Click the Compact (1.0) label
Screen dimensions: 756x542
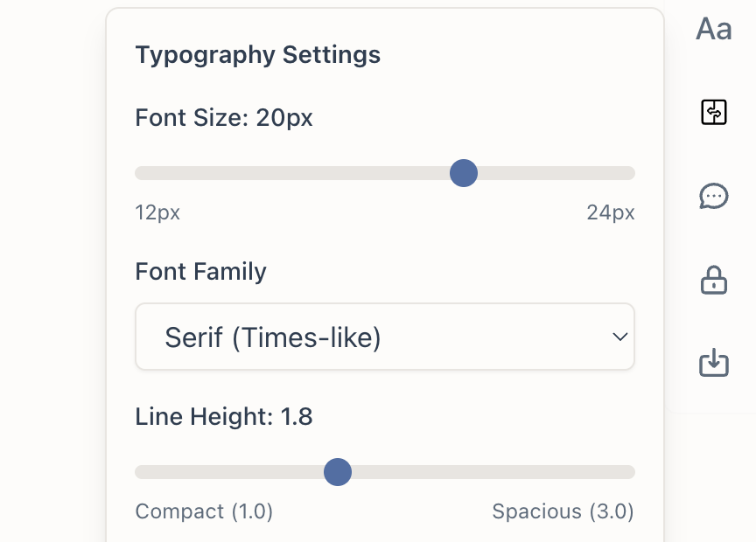pos(204,511)
